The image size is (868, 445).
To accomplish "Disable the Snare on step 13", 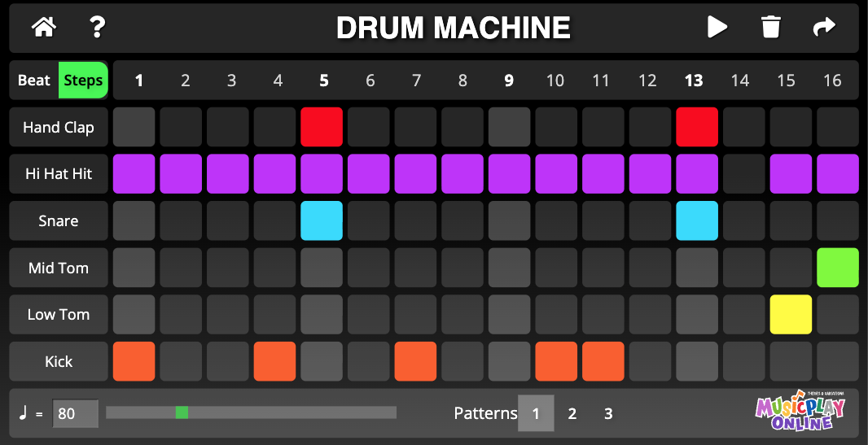I will pyautogui.click(x=697, y=221).
